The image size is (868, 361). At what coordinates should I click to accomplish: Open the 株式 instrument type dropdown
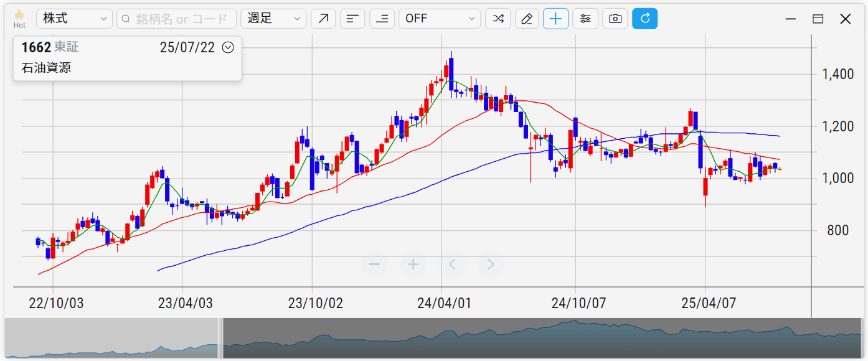(x=75, y=19)
